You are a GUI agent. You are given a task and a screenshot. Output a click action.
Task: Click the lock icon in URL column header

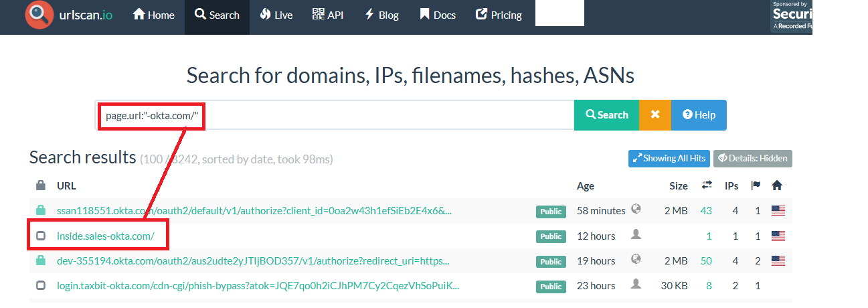pos(40,185)
